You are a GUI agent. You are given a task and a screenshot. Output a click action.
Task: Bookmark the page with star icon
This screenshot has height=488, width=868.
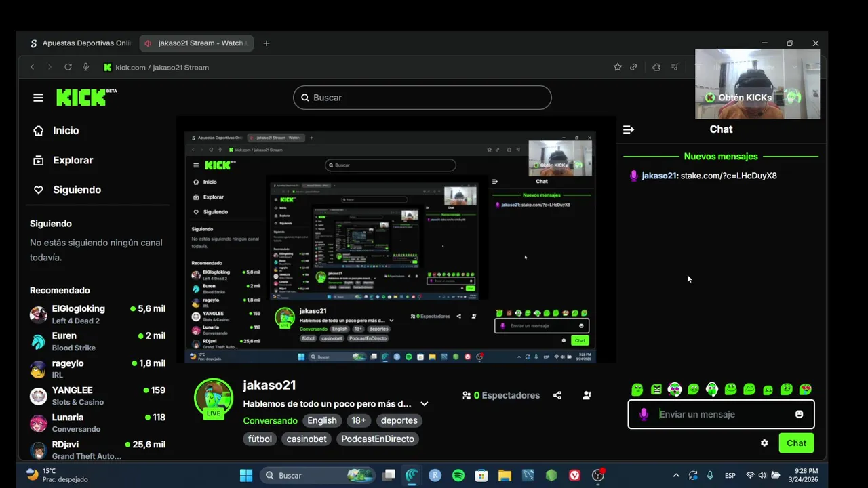coord(617,67)
